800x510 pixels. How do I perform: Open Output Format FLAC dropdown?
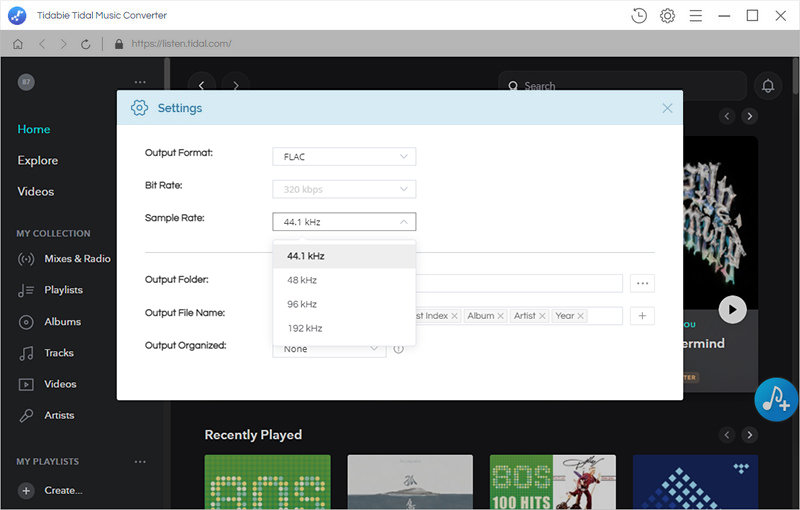point(344,157)
